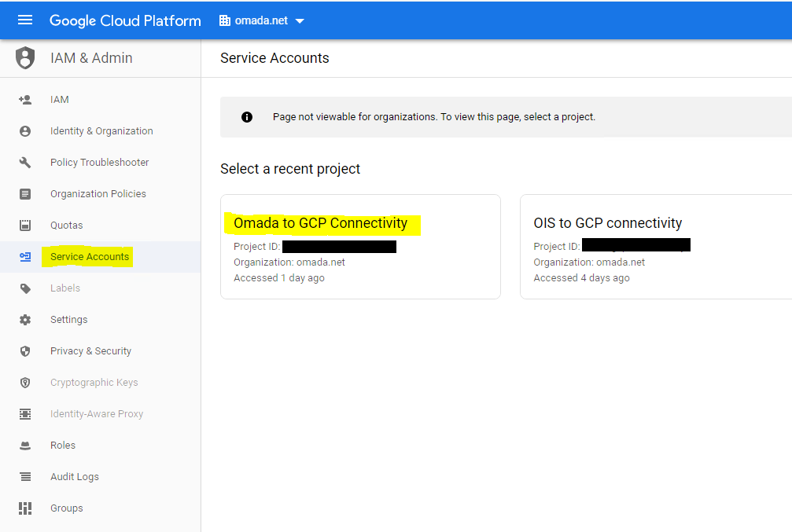This screenshot has height=532, width=792.
Task: Click the Organization Policies document icon
Action: click(x=24, y=194)
